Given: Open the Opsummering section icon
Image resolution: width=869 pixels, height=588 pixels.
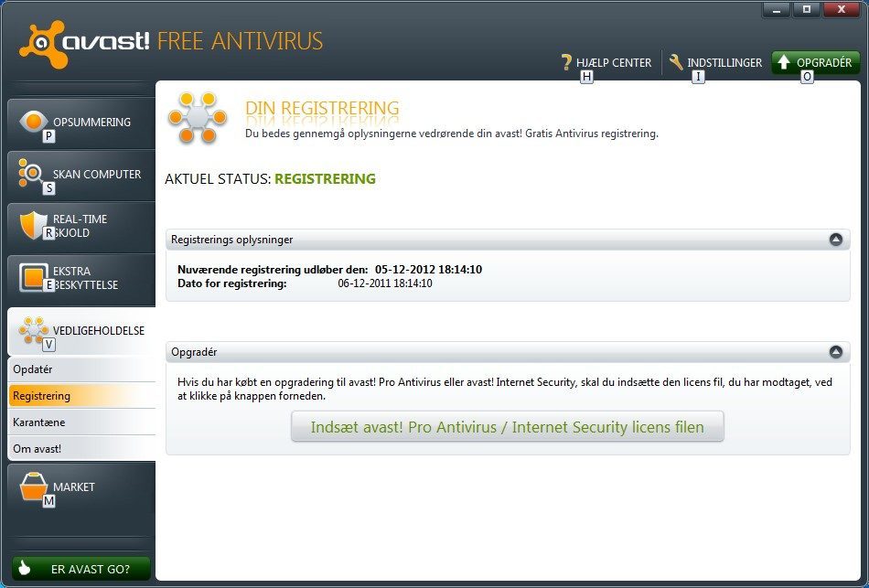Looking at the screenshot, I should (x=35, y=119).
